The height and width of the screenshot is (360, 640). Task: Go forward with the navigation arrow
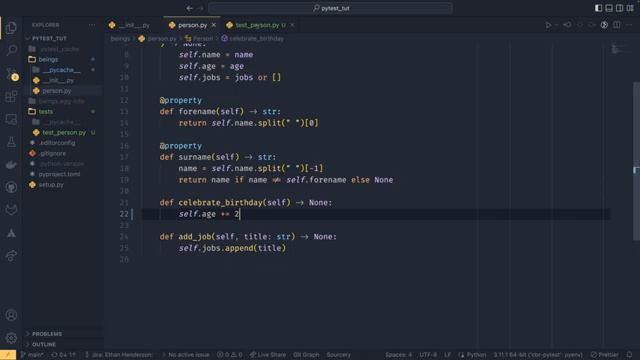coord(200,8)
